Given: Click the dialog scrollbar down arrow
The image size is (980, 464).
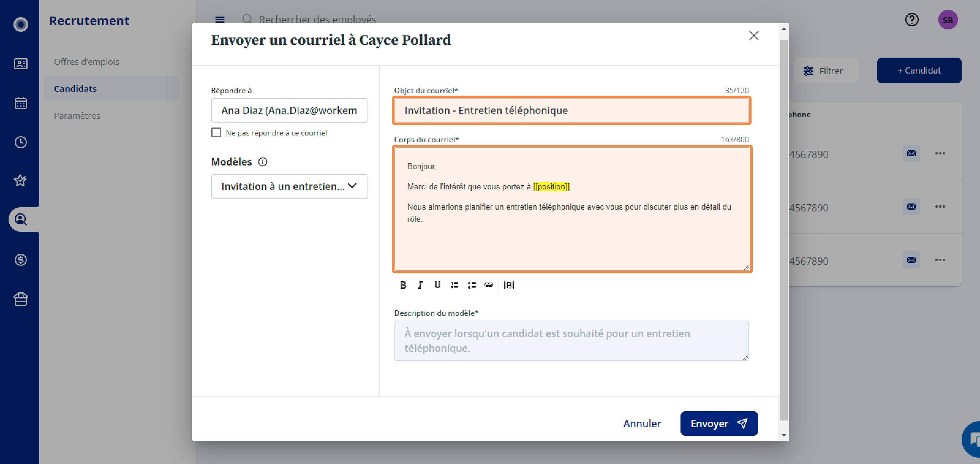Looking at the screenshot, I should click(783, 435).
